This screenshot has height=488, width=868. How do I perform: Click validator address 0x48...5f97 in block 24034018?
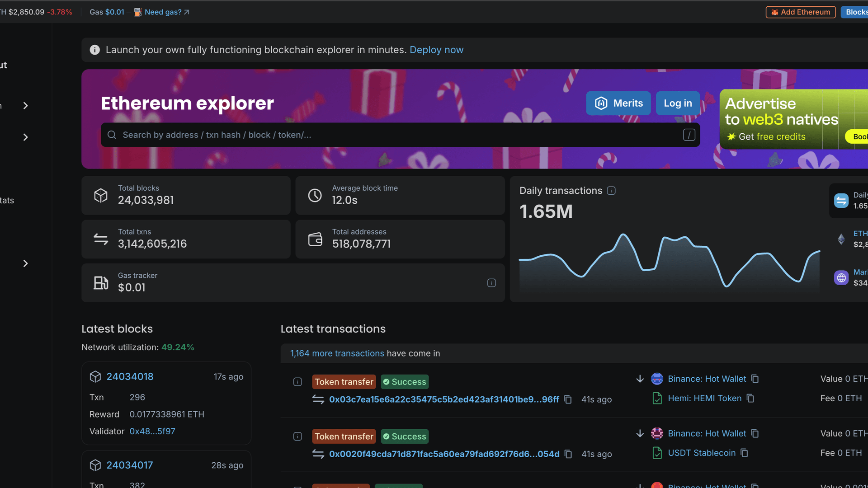coord(152,431)
